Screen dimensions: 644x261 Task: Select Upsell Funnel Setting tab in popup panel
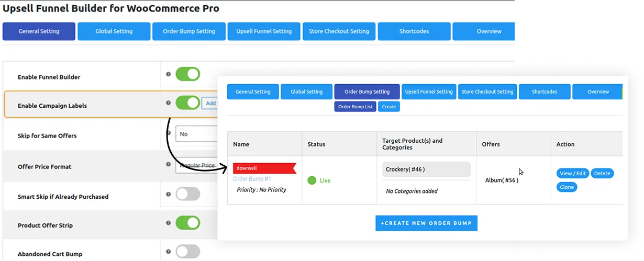pos(429,92)
